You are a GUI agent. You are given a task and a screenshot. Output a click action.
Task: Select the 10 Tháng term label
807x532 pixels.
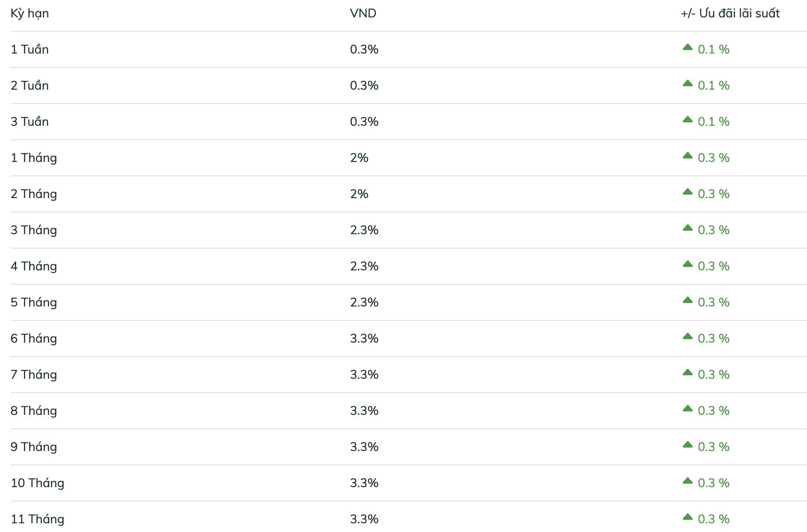[37, 483]
